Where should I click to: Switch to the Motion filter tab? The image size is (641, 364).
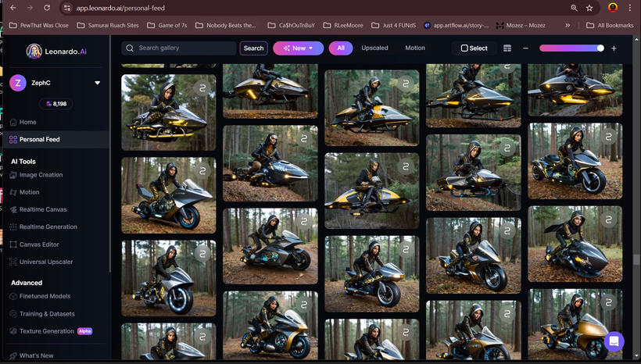(x=415, y=48)
